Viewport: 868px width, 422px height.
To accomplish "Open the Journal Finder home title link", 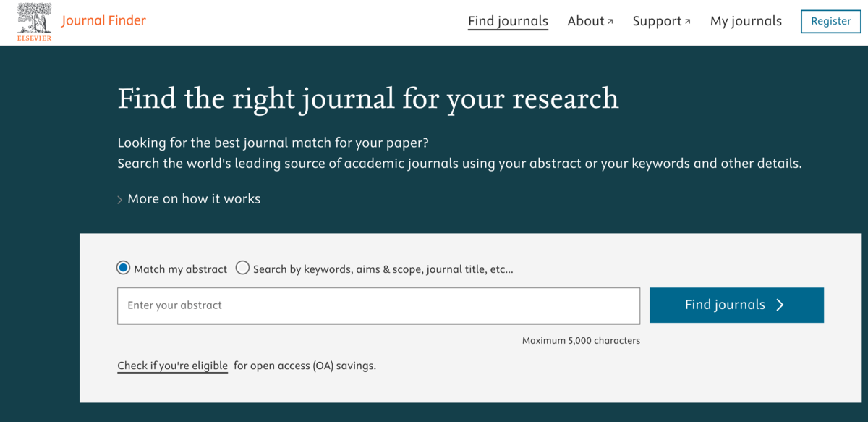I will click(x=103, y=20).
